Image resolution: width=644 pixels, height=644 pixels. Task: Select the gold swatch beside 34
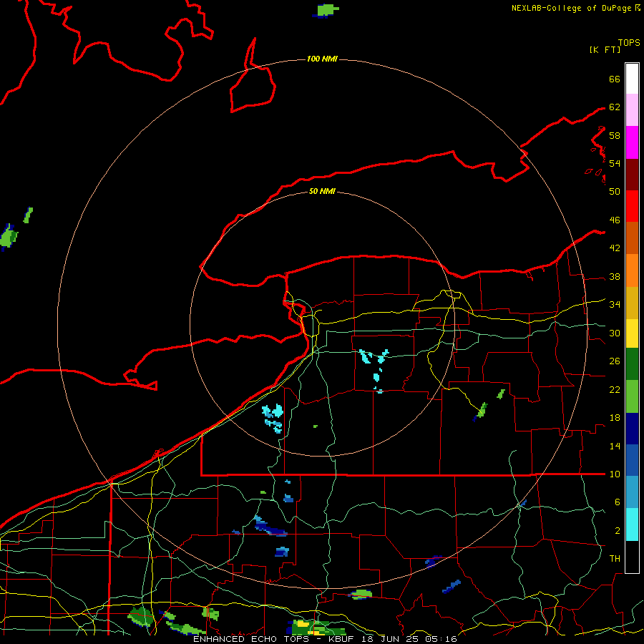(x=632, y=302)
